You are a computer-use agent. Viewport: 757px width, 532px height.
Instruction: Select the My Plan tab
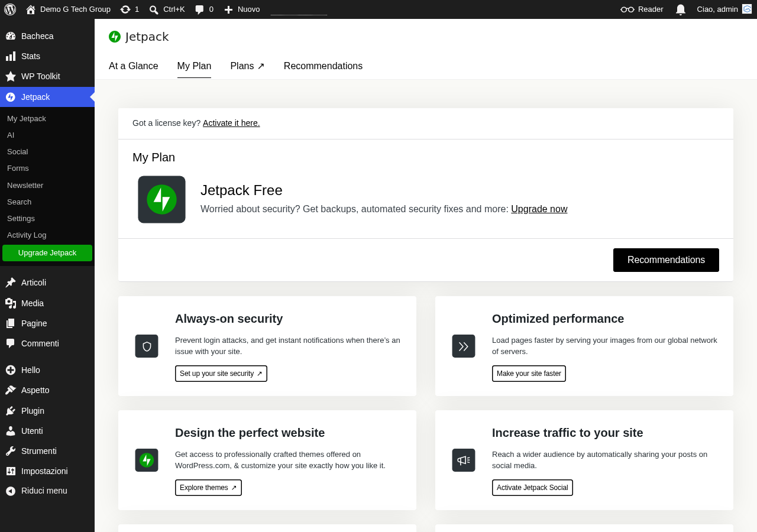coord(194,66)
